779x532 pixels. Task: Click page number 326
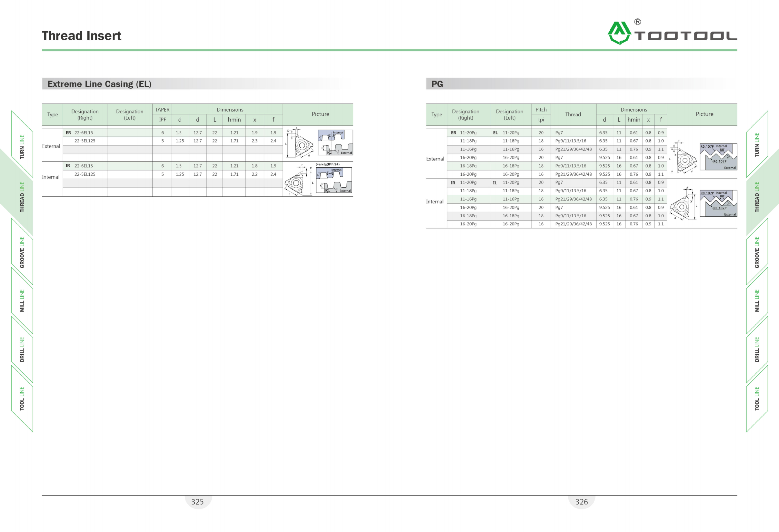click(x=582, y=501)
